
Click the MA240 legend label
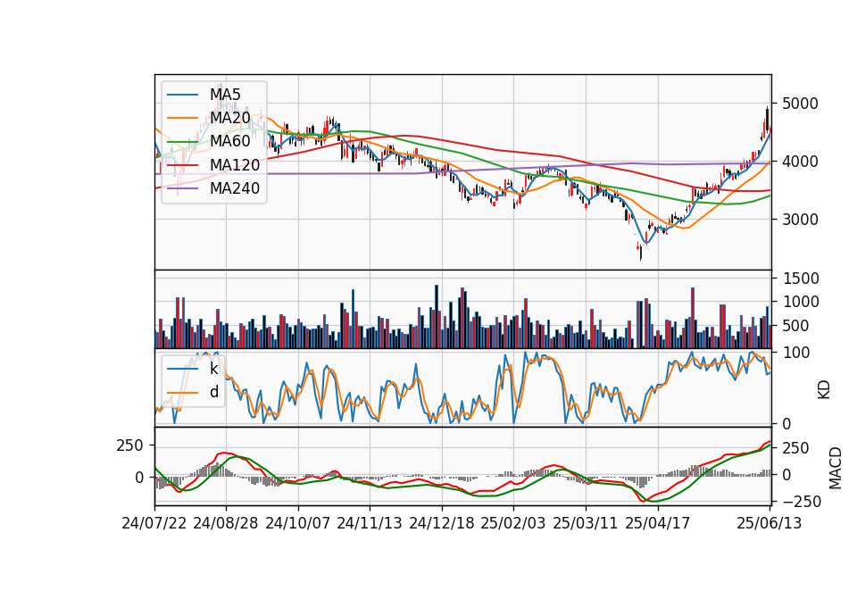point(235,188)
